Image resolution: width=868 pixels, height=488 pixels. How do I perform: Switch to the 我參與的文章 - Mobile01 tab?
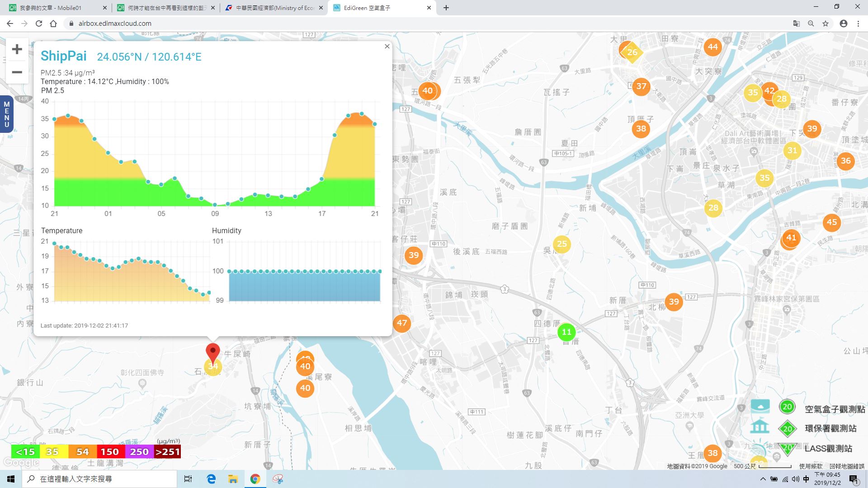pyautogui.click(x=57, y=8)
